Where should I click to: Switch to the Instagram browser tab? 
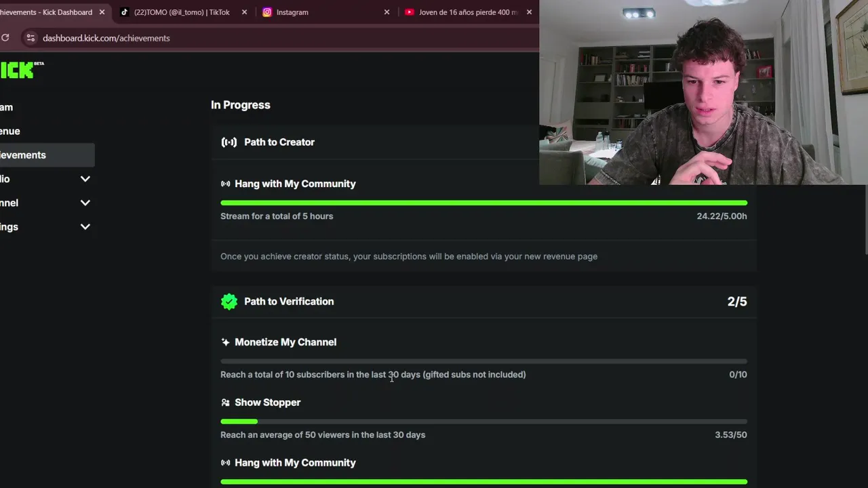click(x=324, y=12)
